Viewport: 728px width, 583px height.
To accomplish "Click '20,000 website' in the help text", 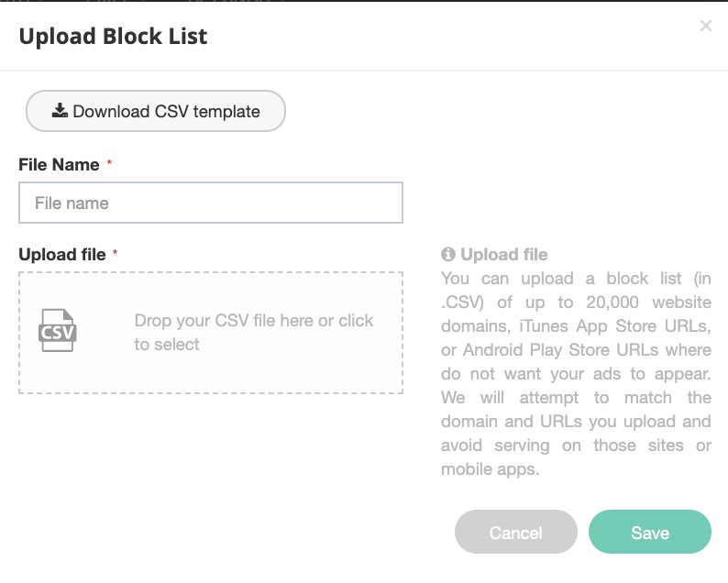I will click(x=648, y=302).
